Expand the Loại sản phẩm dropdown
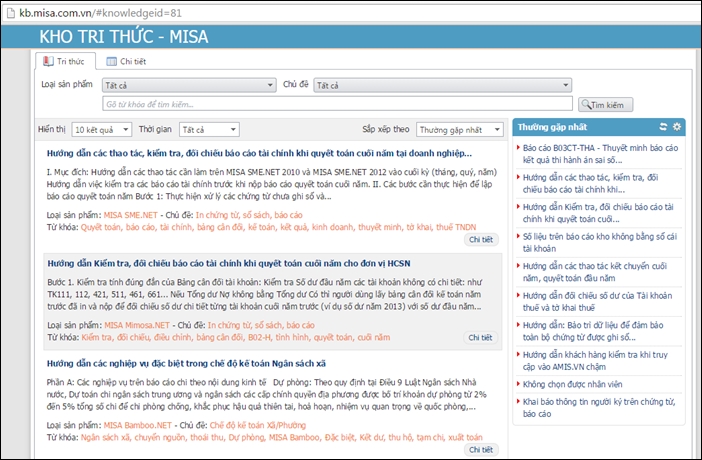 (x=188, y=85)
